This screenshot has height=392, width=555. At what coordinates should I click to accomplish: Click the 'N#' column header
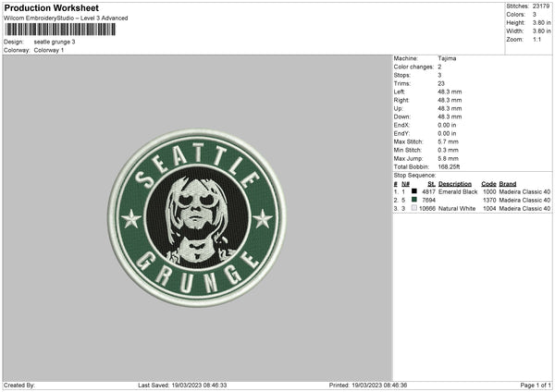click(406, 184)
